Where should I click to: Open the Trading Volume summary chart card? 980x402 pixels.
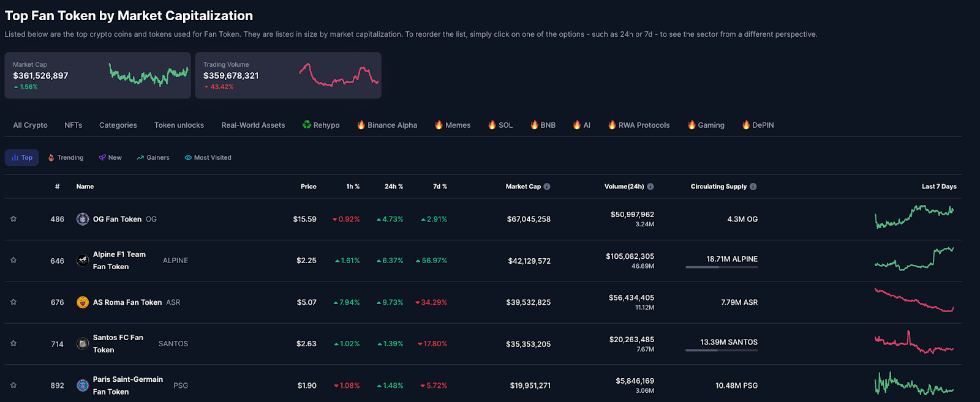pyautogui.click(x=288, y=75)
